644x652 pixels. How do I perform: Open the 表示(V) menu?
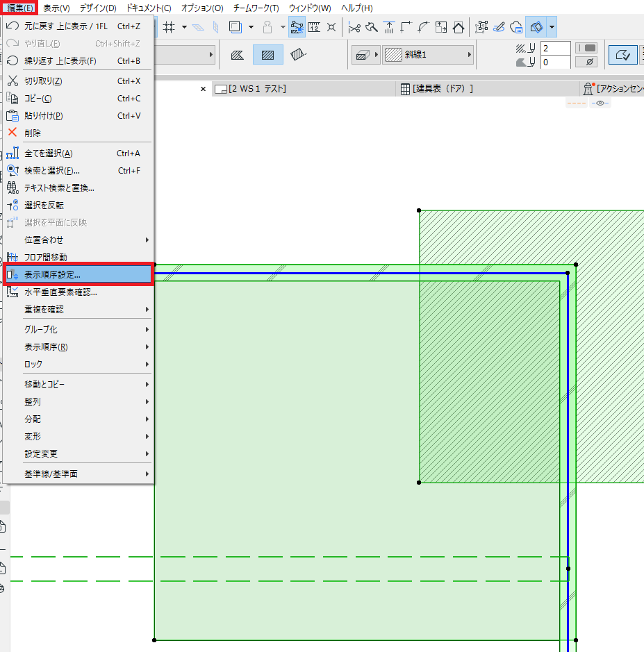click(x=56, y=8)
